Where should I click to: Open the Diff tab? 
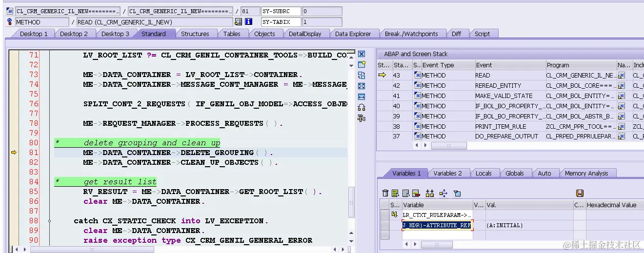456,34
